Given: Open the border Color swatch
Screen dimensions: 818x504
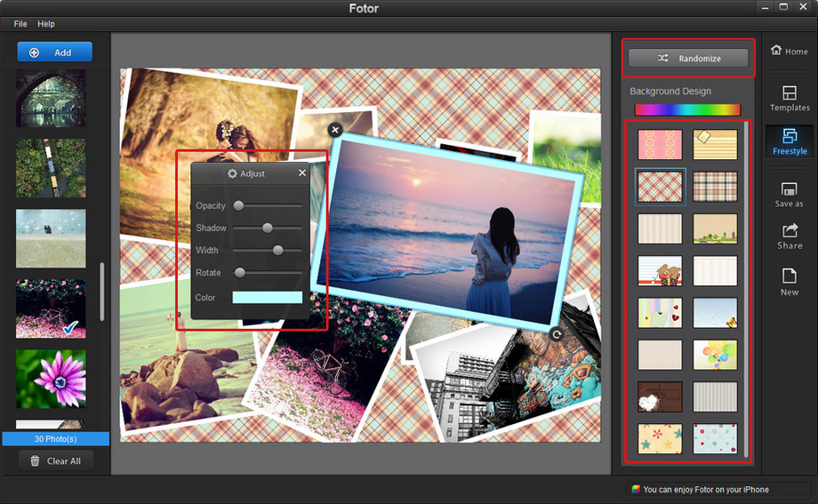Looking at the screenshot, I should point(267,298).
